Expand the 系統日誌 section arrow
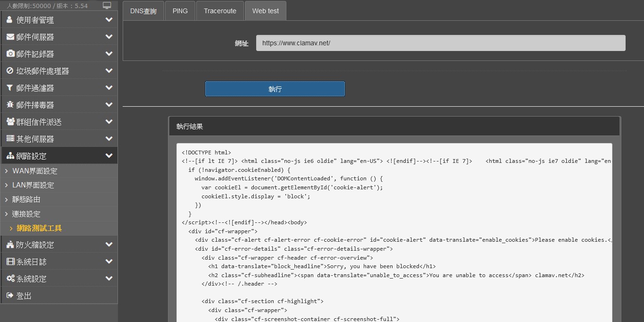The height and width of the screenshot is (322, 644). coord(109,262)
